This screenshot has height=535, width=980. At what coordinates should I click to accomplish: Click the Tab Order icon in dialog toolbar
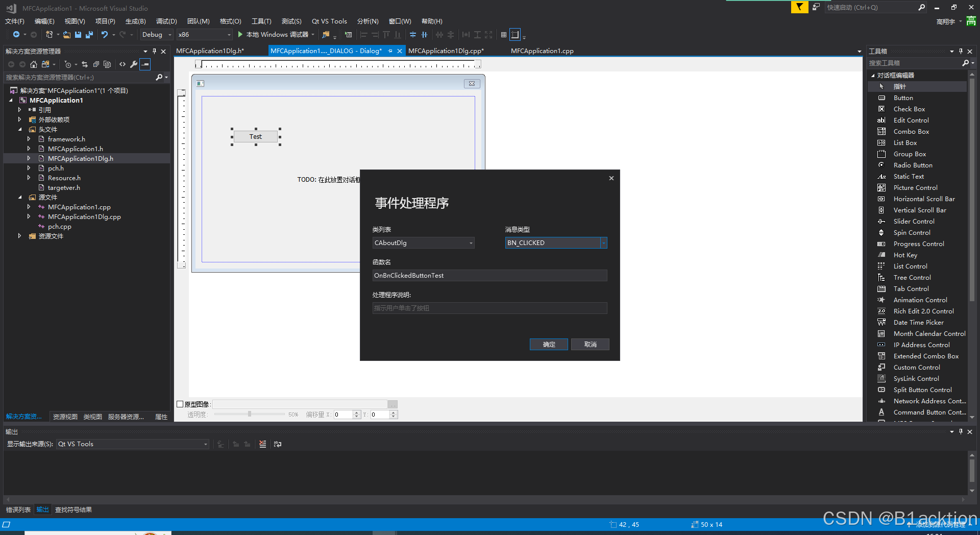point(348,35)
